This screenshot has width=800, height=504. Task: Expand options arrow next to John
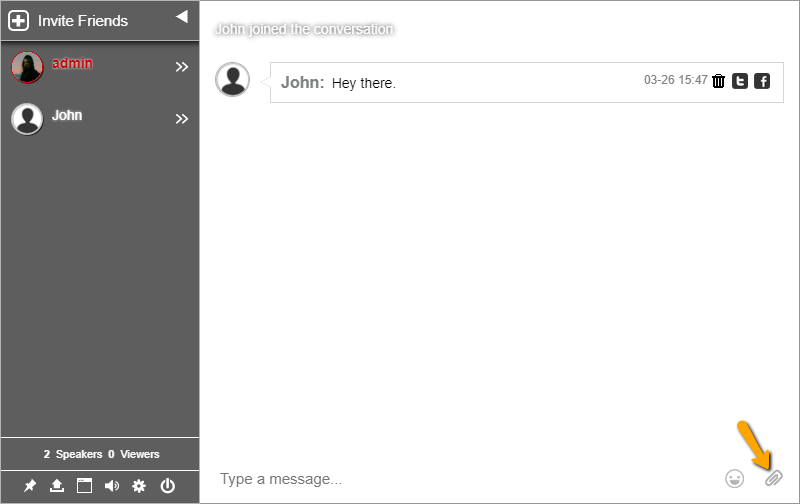click(181, 119)
